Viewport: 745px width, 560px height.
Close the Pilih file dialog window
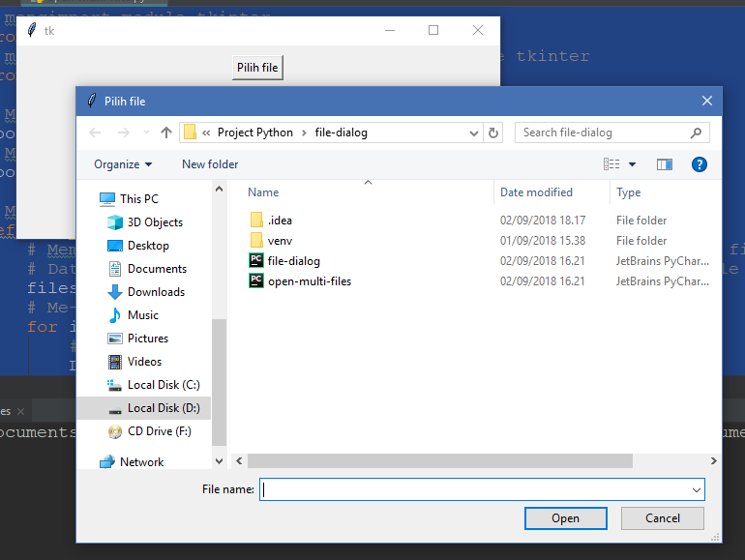click(707, 101)
